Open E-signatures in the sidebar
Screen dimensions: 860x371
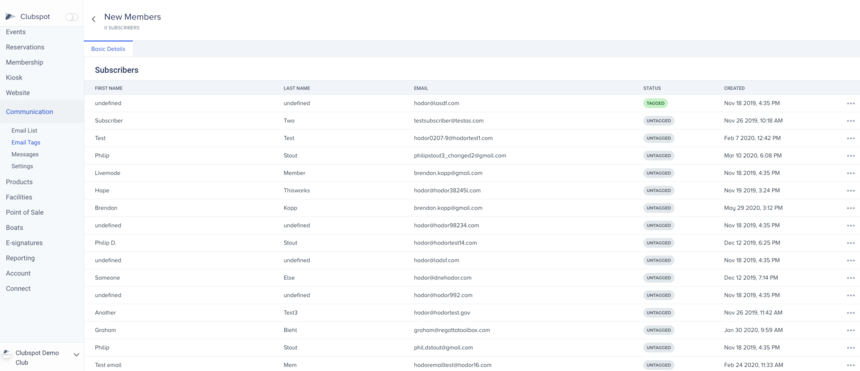click(x=24, y=243)
